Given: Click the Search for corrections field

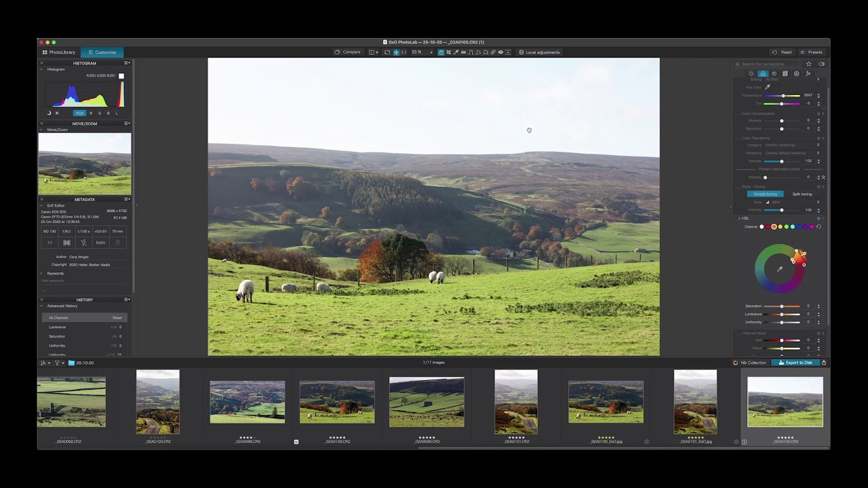Looking at the screenshot, I should [768, 64].
